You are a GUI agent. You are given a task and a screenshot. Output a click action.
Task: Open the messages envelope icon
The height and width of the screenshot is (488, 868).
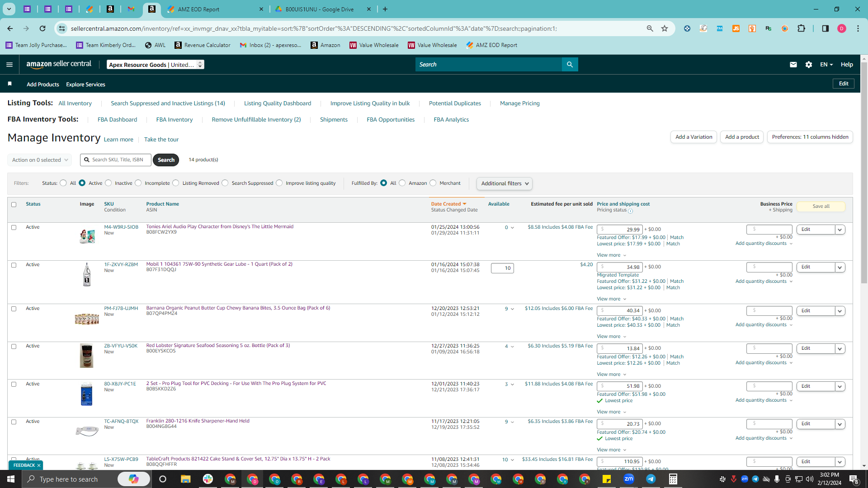(793, 65)
